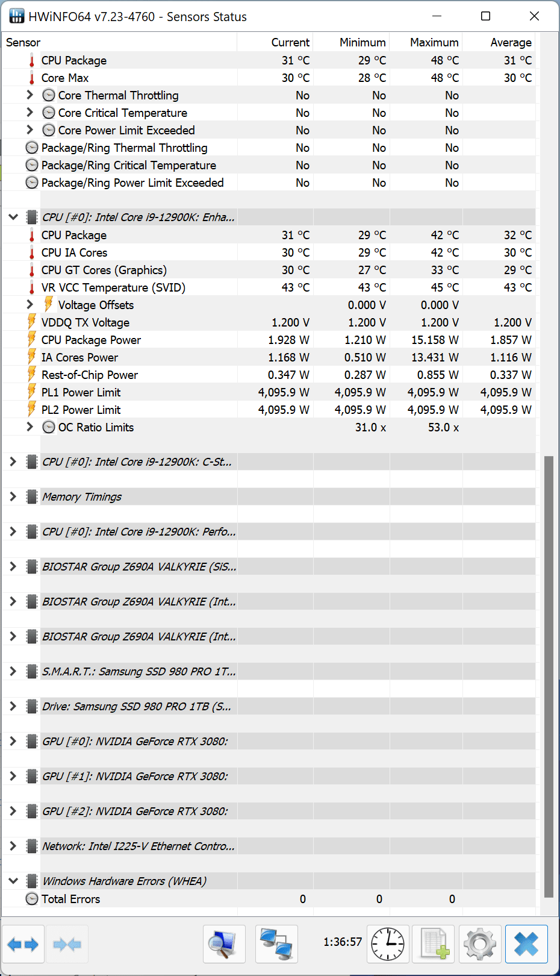Click the Maximum column header
This screenshot has height=976, width=560.
click(x=434, y=43)
